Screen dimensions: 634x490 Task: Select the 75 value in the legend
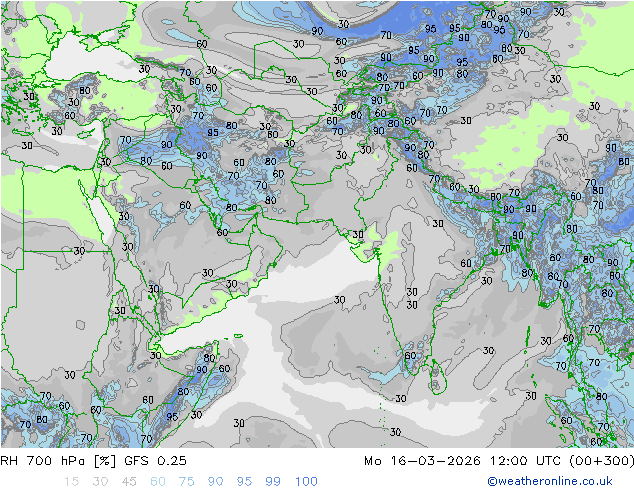click(186, 482)
